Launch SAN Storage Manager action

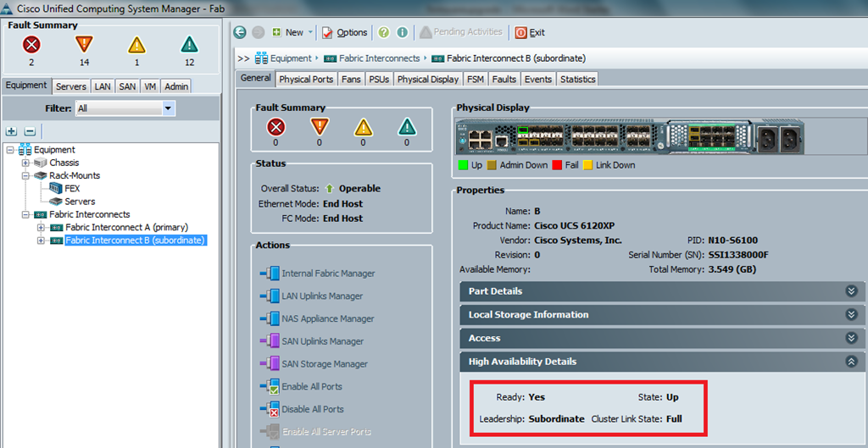pyautogui.click(x=314, y=364)
